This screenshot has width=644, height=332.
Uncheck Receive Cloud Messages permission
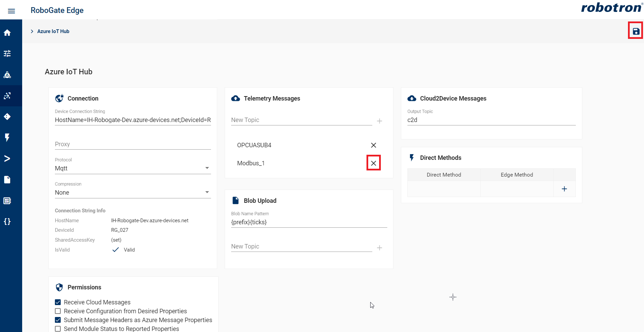pos(57,302)
